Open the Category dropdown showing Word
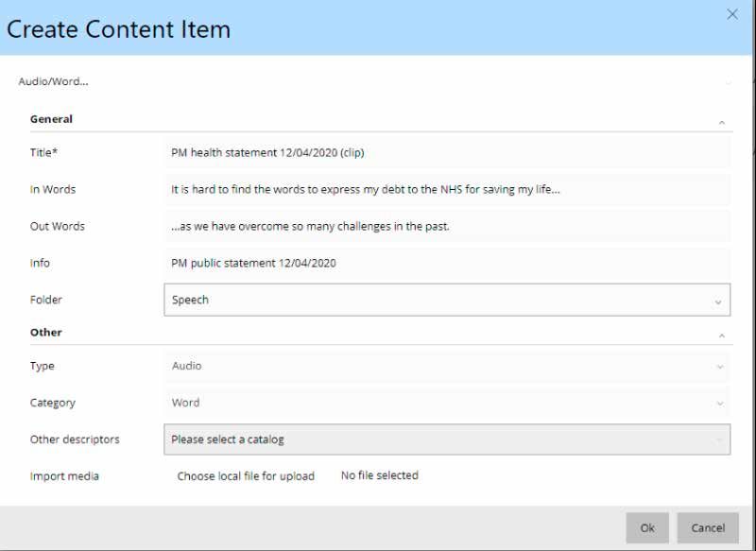The image size is (756, 551). point(447,403)
